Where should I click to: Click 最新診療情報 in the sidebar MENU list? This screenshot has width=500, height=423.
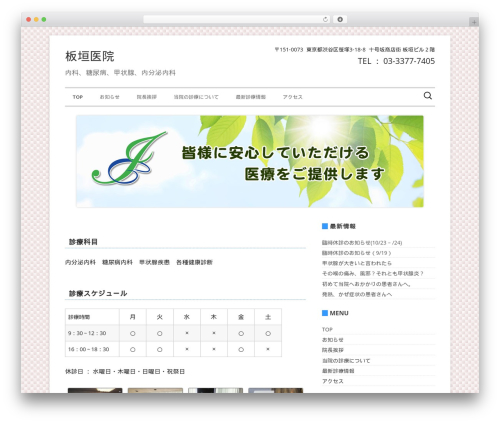(338, 371)
